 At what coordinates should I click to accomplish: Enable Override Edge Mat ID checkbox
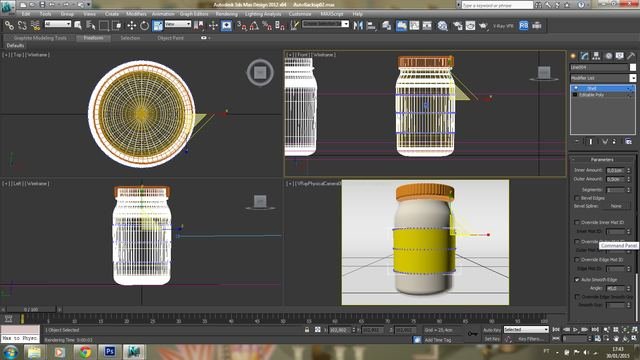[577, 260]
